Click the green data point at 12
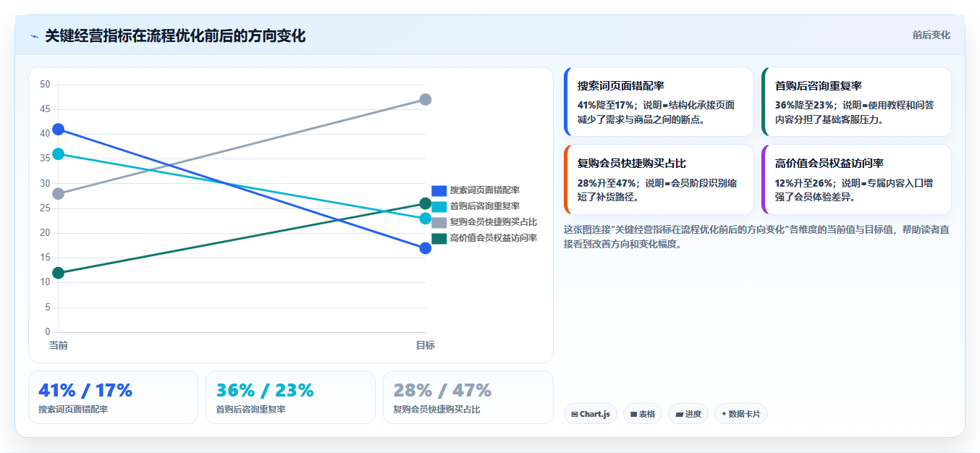980x453 pixels. tap(59, 273)
